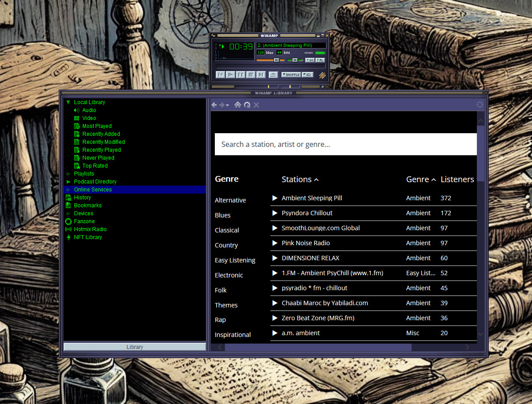Play the Pink Noise Radio station
The height and width of the screenshot is (404, 532).
(275, 243)
